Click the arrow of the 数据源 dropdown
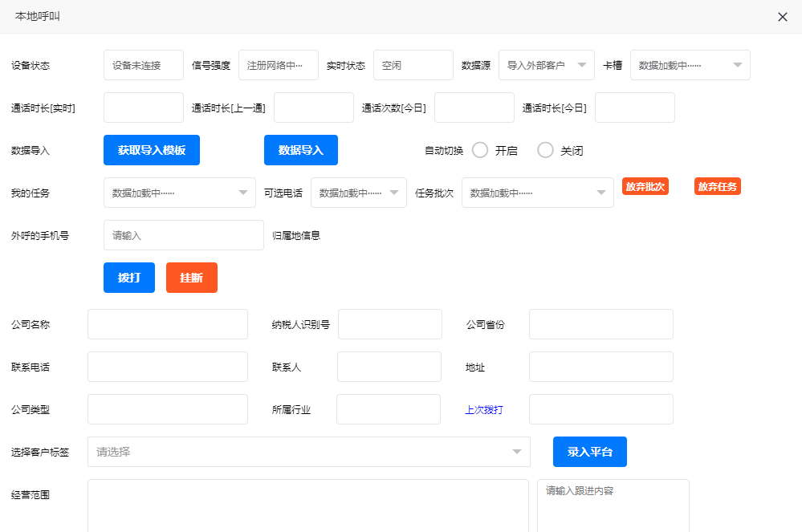Image resolution: width=802 pixels, height=532 pixels. click(x=581, y=65)
